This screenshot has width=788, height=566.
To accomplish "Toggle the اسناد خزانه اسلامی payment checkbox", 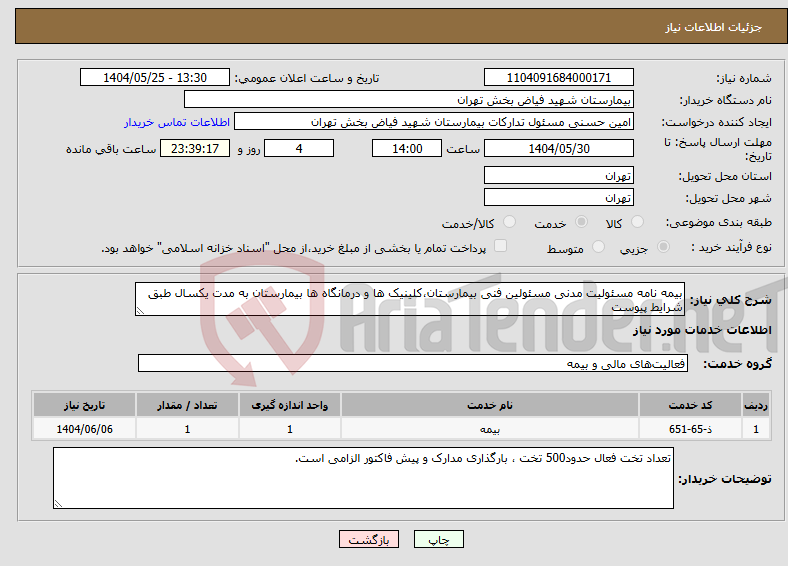I will pyautogui.click(x=500, y=246).
